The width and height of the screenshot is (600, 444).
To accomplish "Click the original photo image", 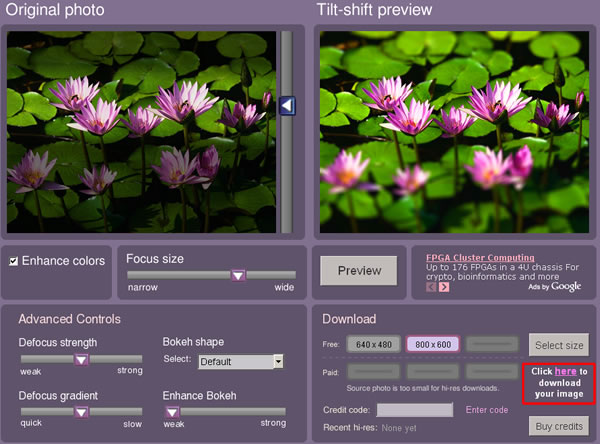I will tap(140, 131).
